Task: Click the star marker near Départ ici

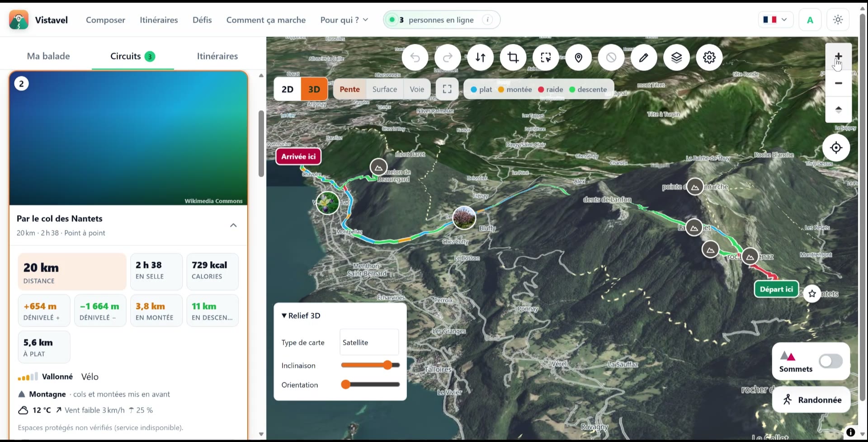Action: (812, 294)
